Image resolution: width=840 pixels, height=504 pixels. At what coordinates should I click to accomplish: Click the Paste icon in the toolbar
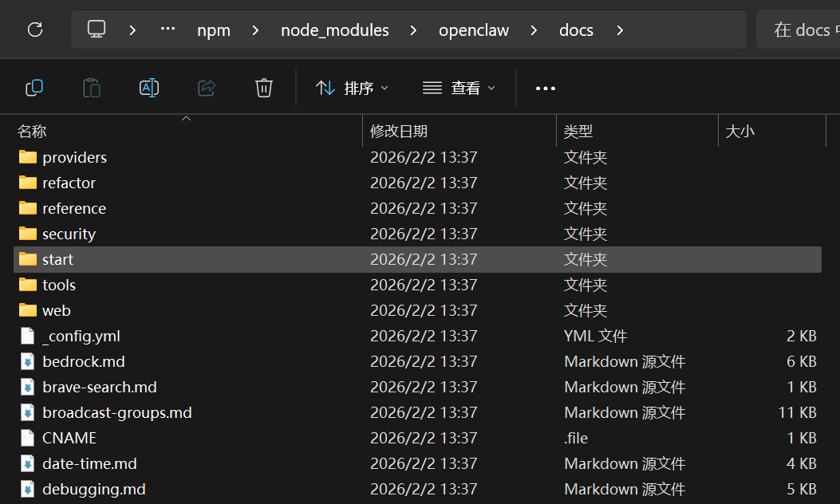[92, 88]
